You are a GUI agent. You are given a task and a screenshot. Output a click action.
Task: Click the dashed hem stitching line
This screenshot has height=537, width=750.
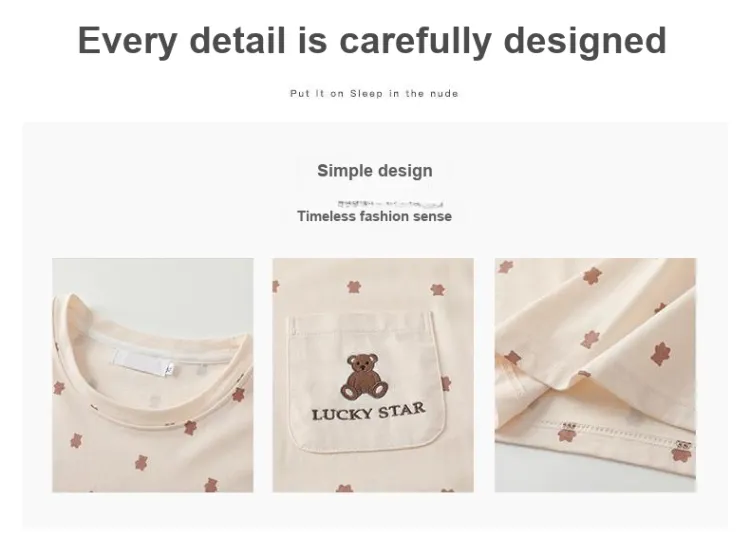617,432
